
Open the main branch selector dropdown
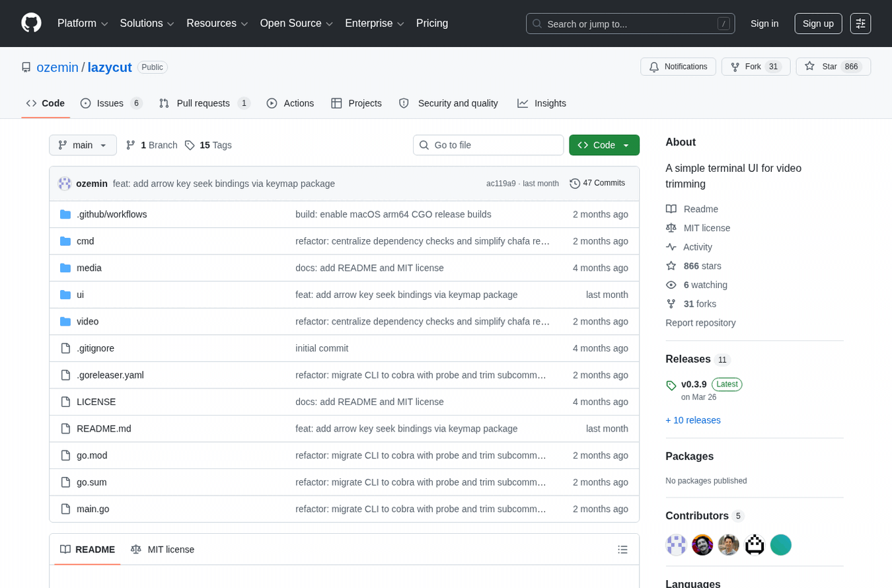click(83, 145)
